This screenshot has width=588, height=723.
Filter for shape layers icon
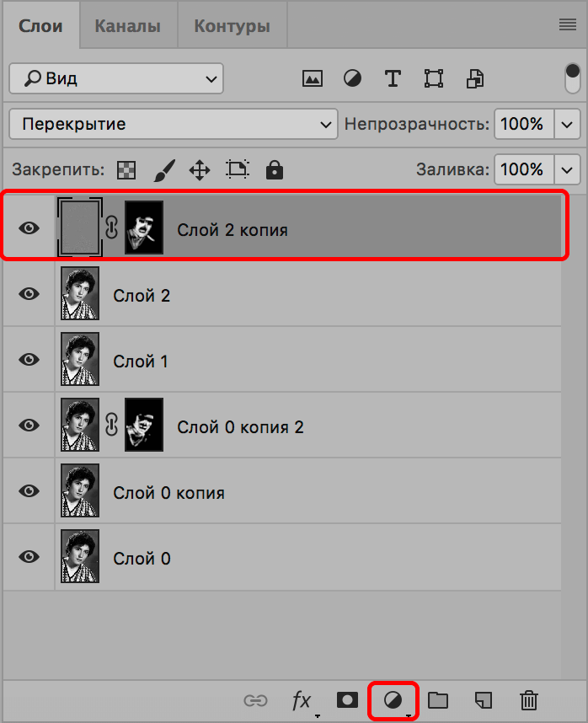[x=433, y=79]
